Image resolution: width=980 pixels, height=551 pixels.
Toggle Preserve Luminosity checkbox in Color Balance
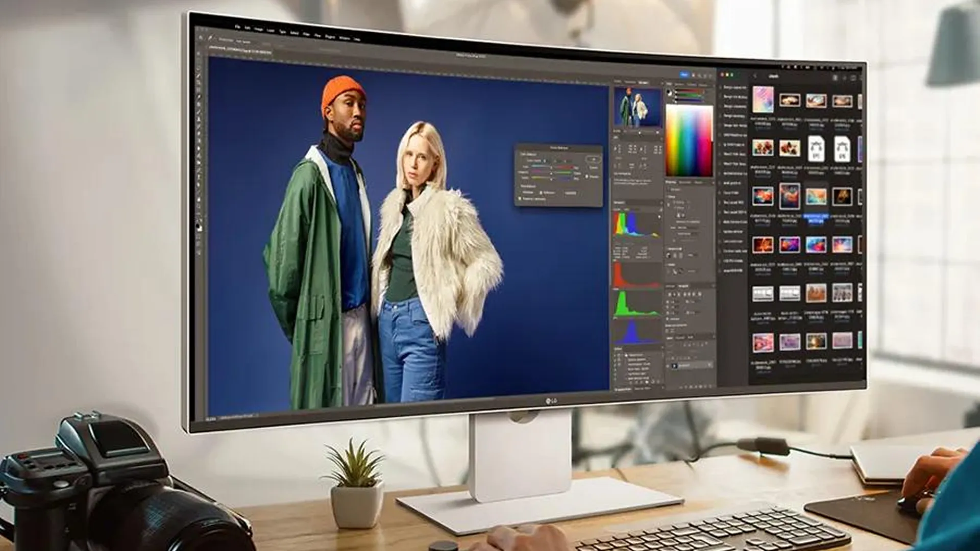click(x=520, y=198)
